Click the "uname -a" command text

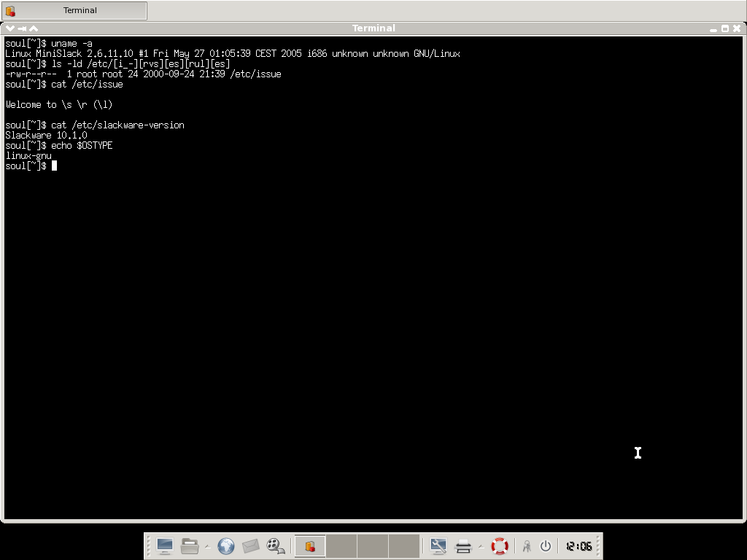coord(71,43)
